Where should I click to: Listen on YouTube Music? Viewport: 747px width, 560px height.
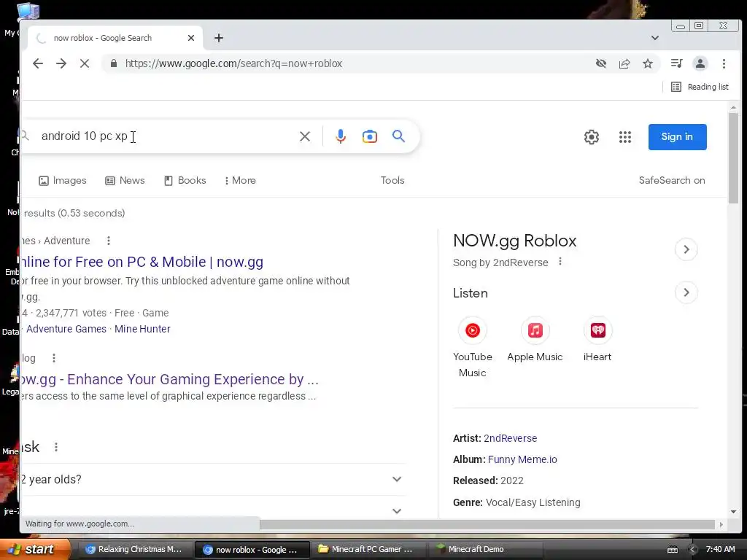click(472, 347)
